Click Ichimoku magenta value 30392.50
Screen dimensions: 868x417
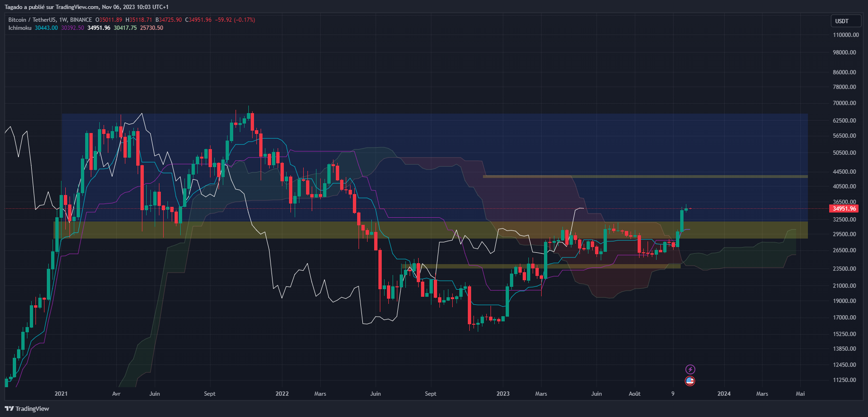coord(72,28)
